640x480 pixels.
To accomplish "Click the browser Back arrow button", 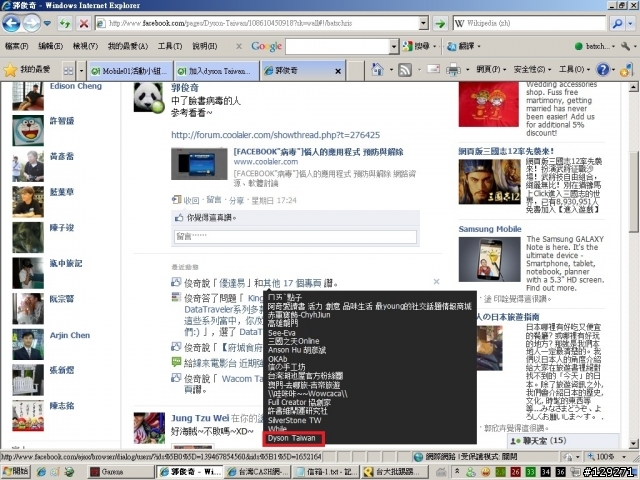I will pyautogui.click(x=11, y=23).
